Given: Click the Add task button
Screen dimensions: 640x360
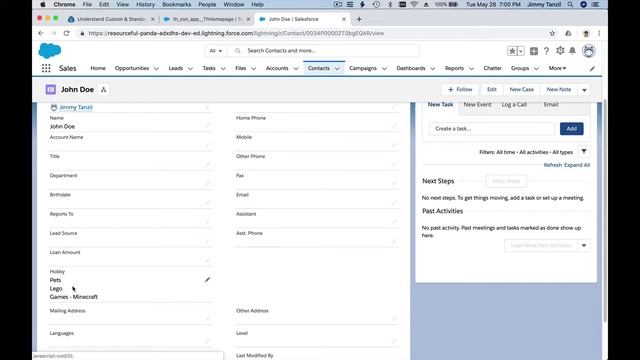Looking at the screenshot, I should [571, 129].
